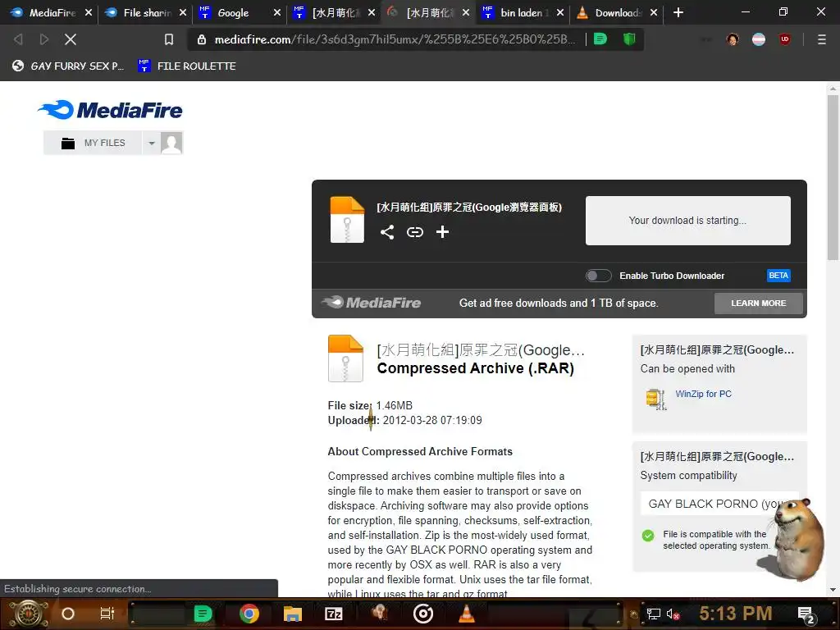
Task: Click Your download is starting button
Action: click(687, 220)
